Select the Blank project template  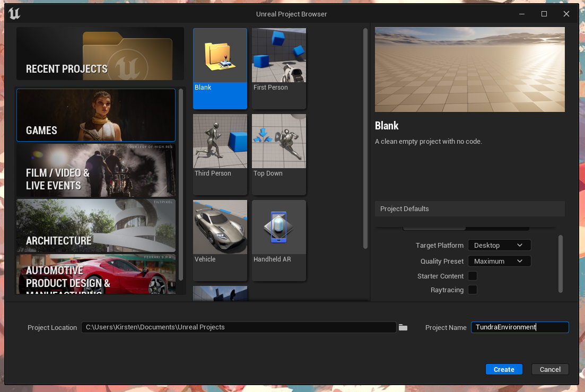click(x=220, y=68)
